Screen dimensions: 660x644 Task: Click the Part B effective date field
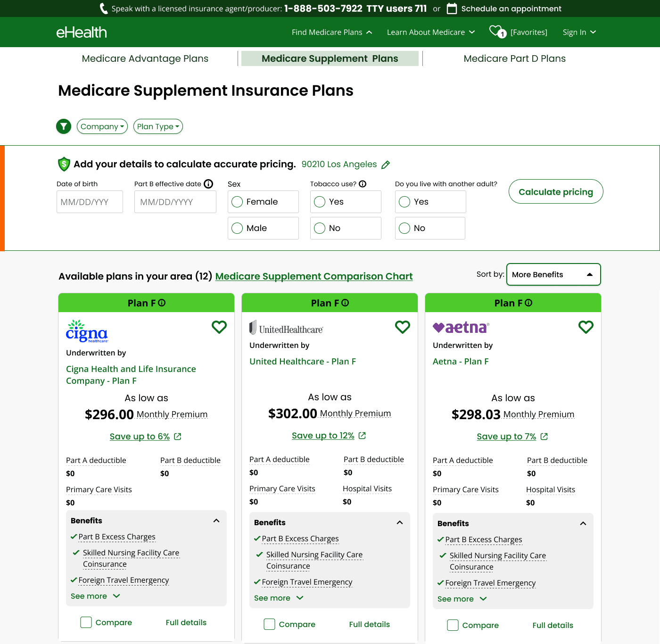point(175,202)
